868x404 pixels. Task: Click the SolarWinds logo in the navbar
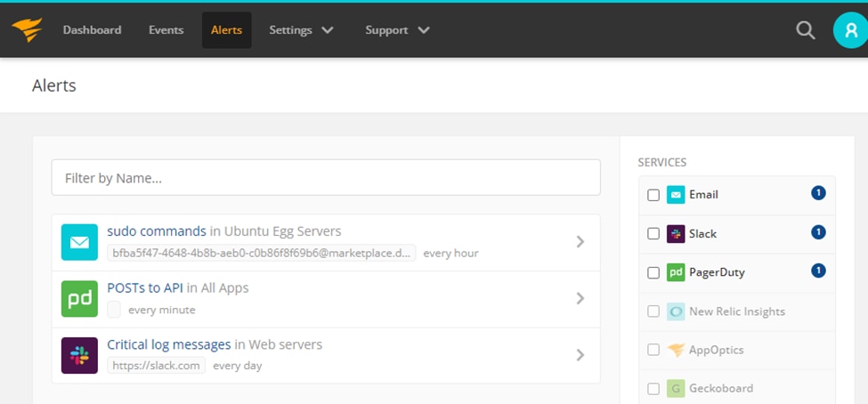point(27,30)
